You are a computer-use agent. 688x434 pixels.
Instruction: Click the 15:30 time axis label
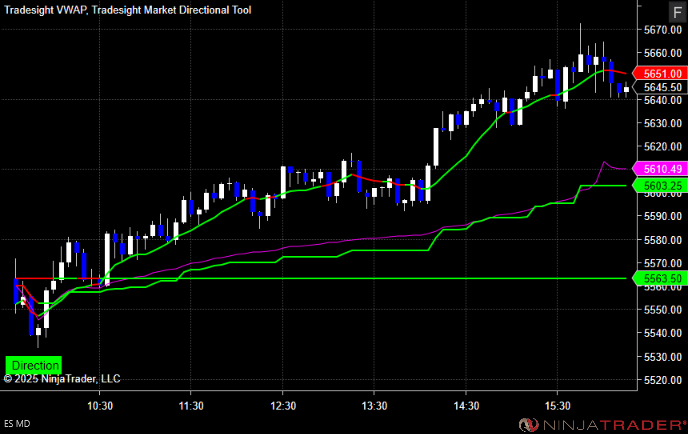[x=558, y=406]
